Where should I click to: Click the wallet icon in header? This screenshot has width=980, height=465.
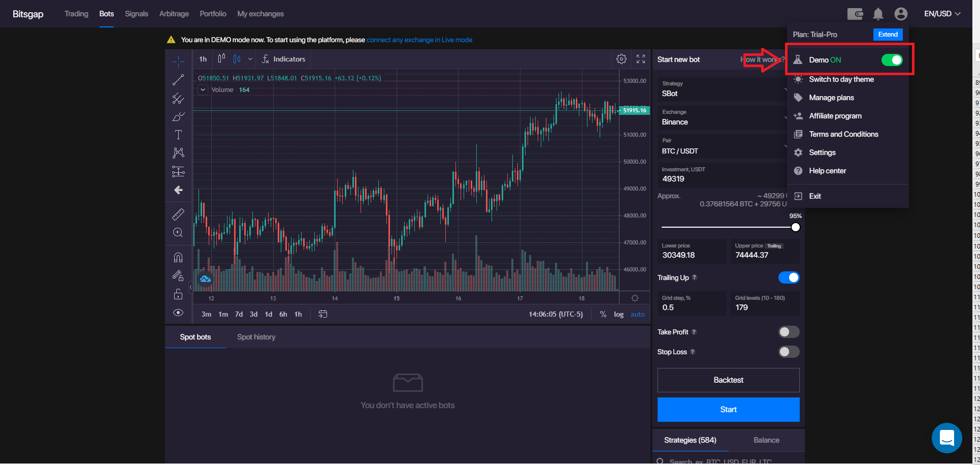[x=855, y=14]
